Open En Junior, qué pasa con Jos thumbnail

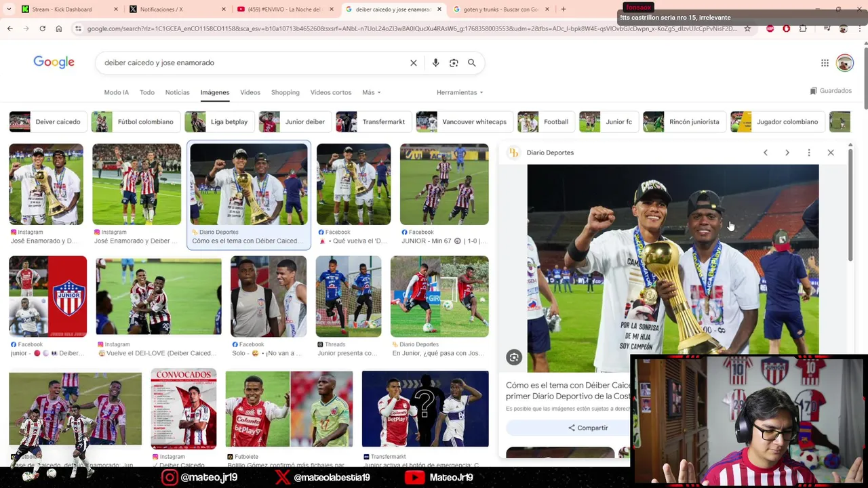pyautogui.click(x=439, y=296)
